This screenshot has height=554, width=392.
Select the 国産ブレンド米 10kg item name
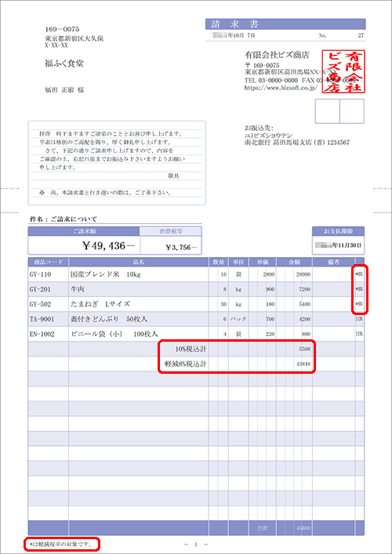tap(106, 274)
